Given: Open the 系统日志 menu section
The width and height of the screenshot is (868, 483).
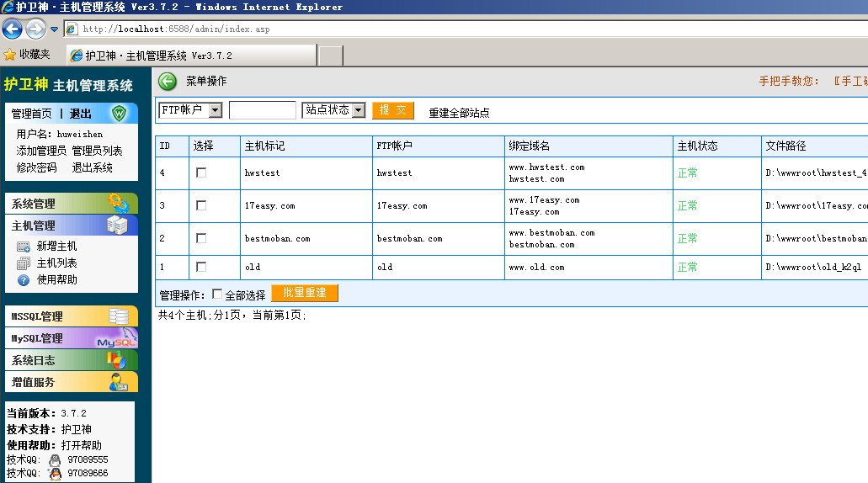Looking at the screenshot, I should pos(72,360).
